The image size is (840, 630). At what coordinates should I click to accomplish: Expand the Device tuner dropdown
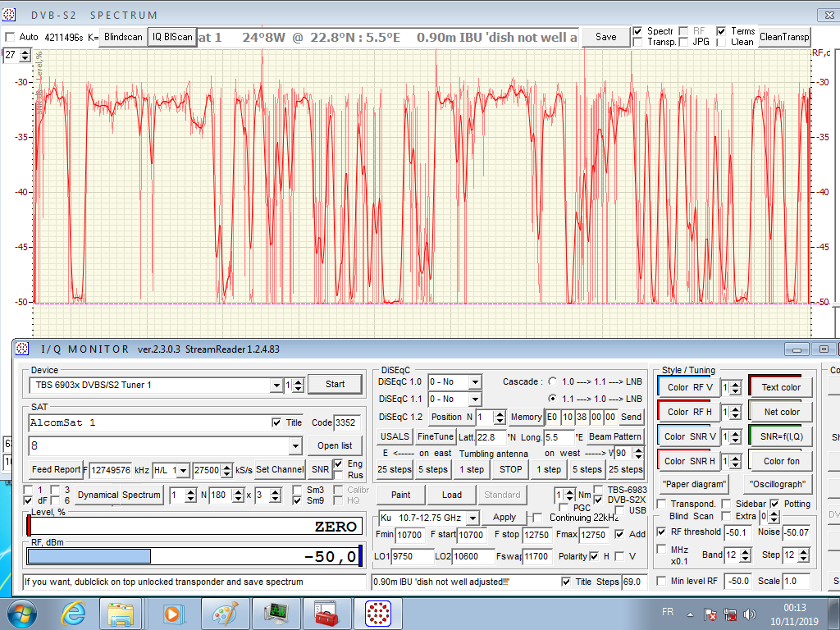click(x=276, y=385)
